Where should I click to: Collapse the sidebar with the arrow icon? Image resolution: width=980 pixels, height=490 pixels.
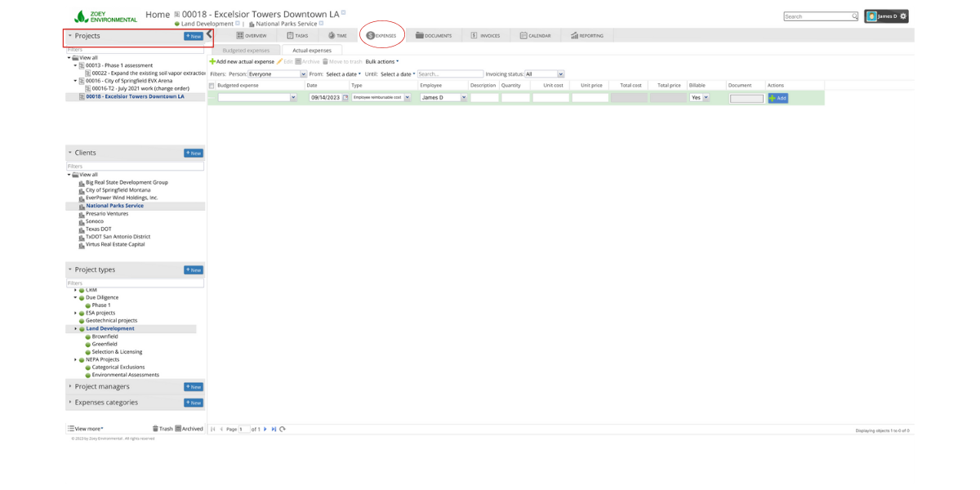pos(210,35)
